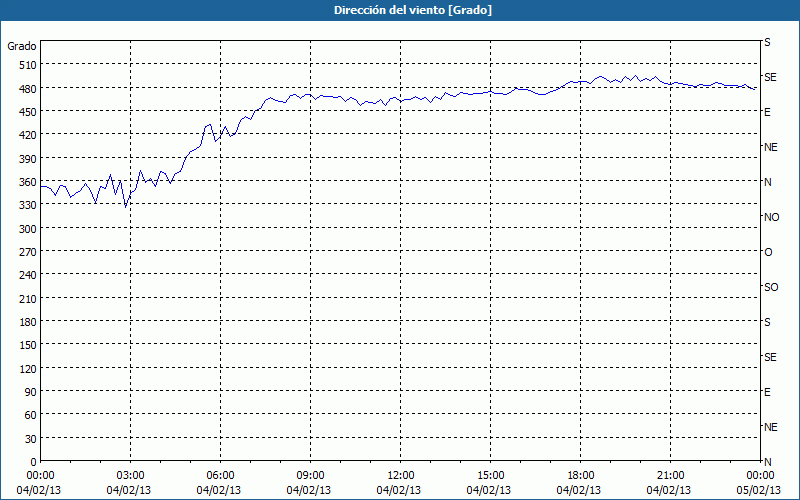Select the SE compass label beside 480 gridline
This screenshot has height=500, width=800.
770,78
